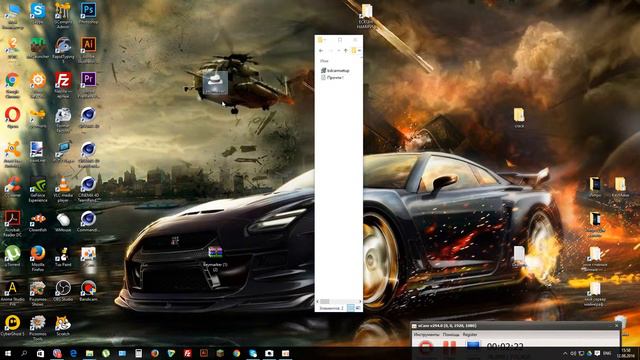Viewport: 640px width, 360px height.
Task: Select the first file in Explorer list
Action: tap(335, 71)
